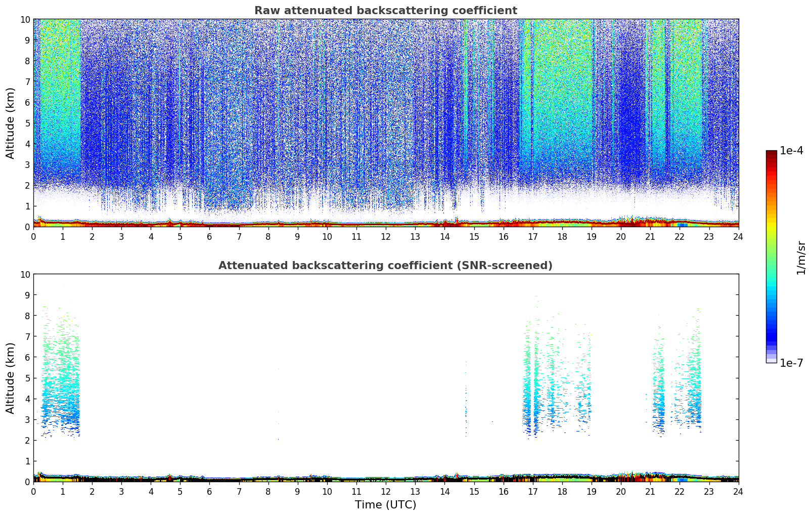
Task: Click the 'Time (UTC)' axis label
Action: (x=385, y=505)
